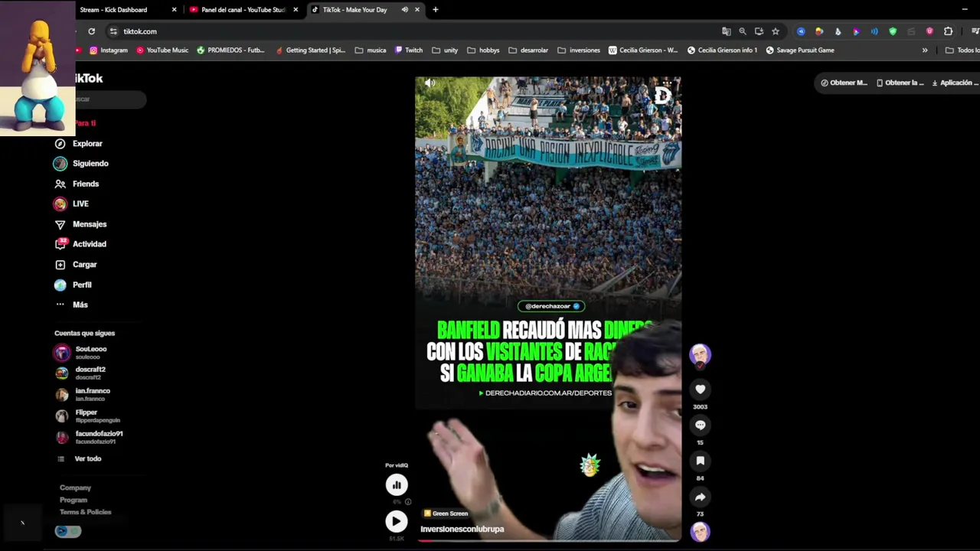Image resolution: width=980 pixels, height=551 pixels.
Task: Open the Más menu
Action: [71, 305]
